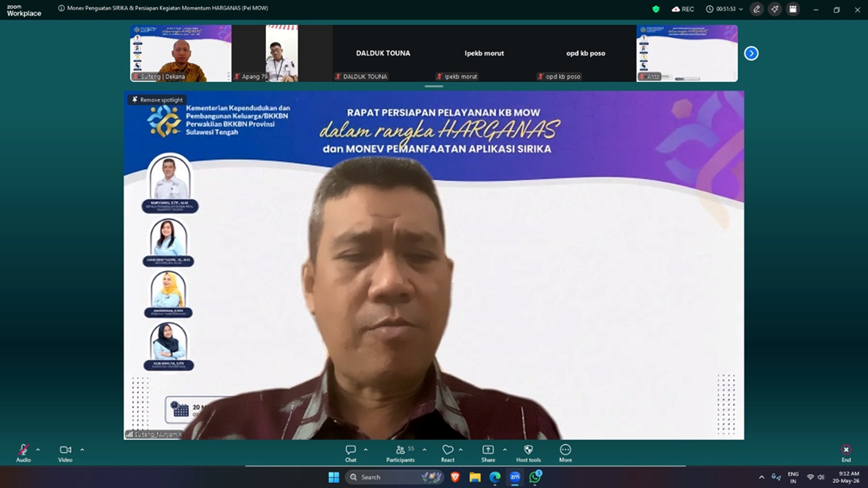
Task: Open the AI Companion sparkle icon
Action: 775,9
